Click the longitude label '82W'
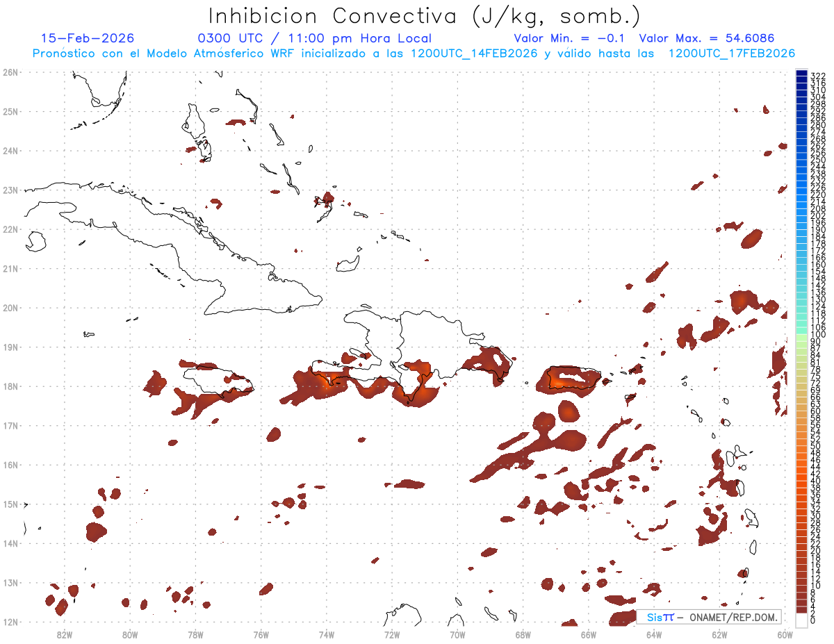The width and height of the screenshot is (834, 644). 65,634
